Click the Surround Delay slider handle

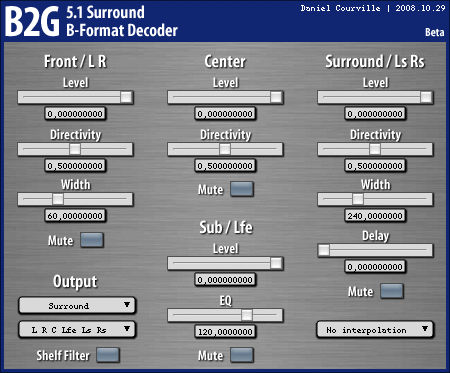pyautogui.click(x=324, y=250)
